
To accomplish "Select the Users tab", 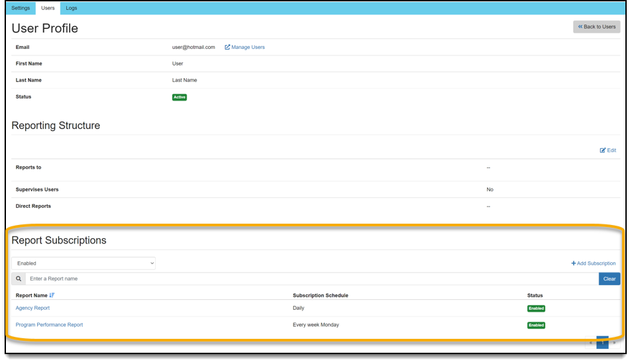I will click(48, 8).
